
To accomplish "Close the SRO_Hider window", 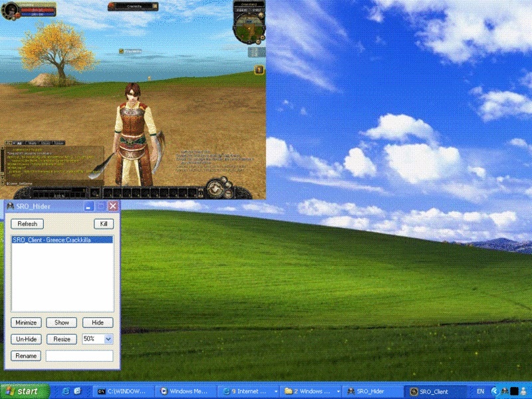I will (113, 206).
